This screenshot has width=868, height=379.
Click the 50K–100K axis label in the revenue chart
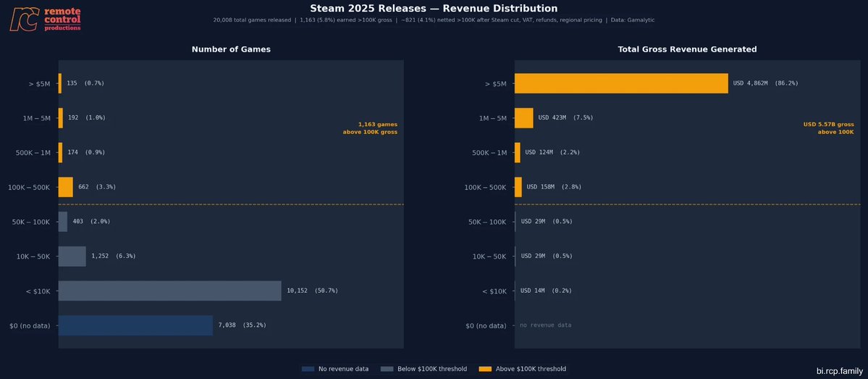tap(488, 222)
